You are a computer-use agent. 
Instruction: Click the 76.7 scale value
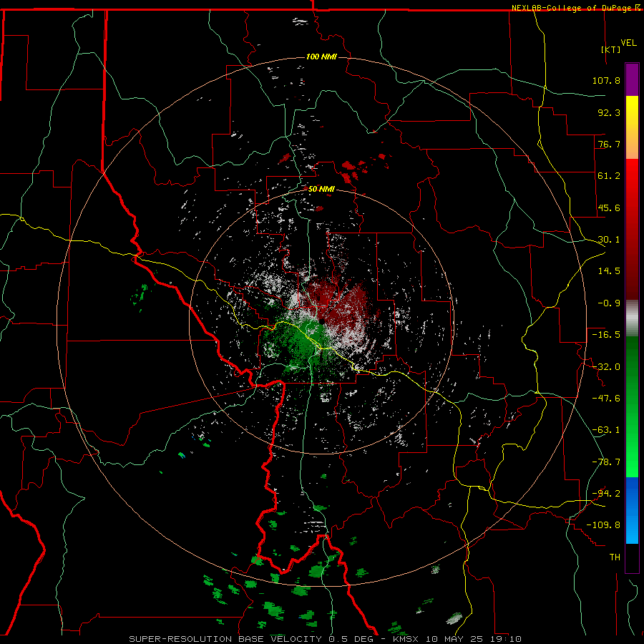(x=609, y=144)
